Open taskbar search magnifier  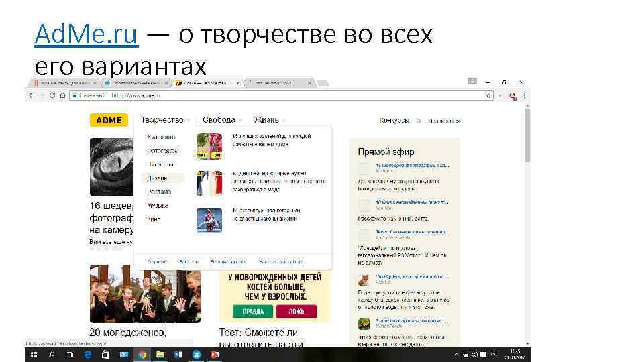click(x=52, y=355)
